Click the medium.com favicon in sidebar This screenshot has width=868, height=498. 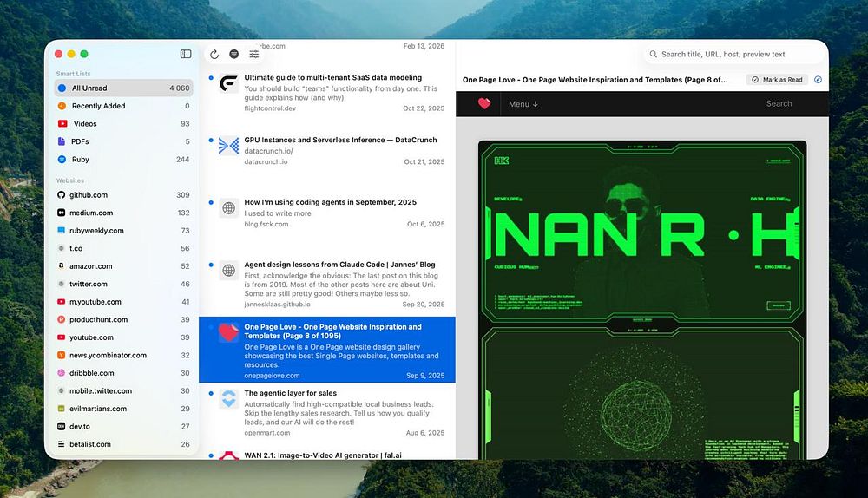[61, 213]
